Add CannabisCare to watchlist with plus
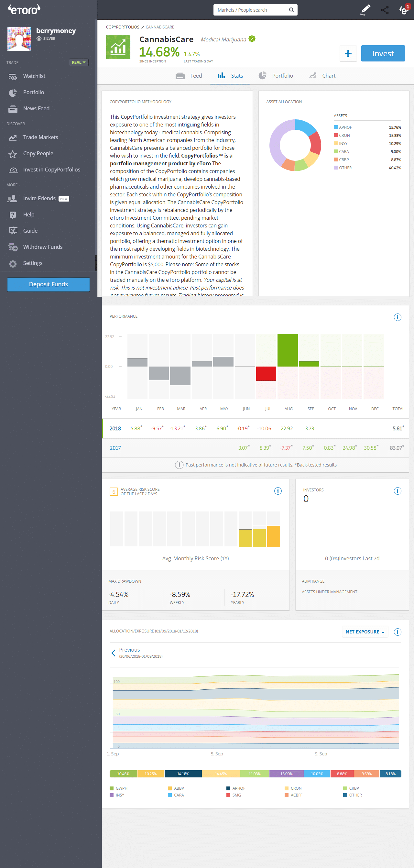 [x=348, y=53]
